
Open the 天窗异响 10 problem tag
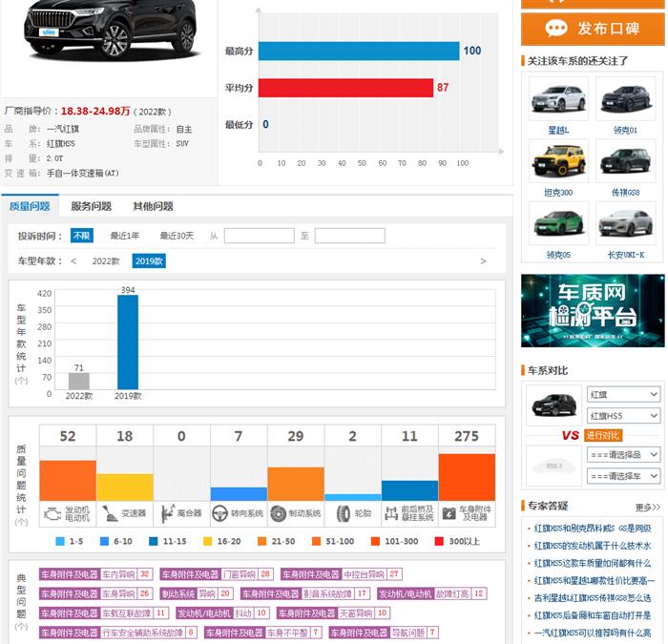pyautogui.click(x=333, y=613)
